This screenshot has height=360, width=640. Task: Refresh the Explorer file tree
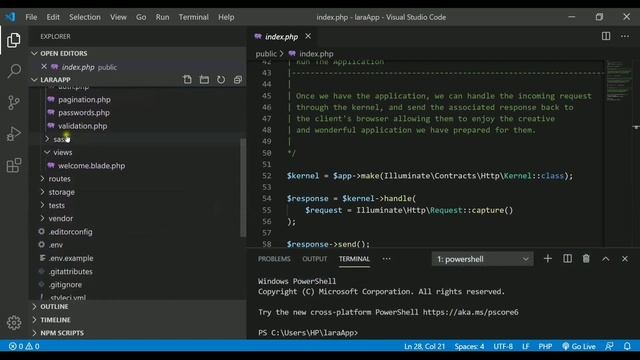point(221,80)
